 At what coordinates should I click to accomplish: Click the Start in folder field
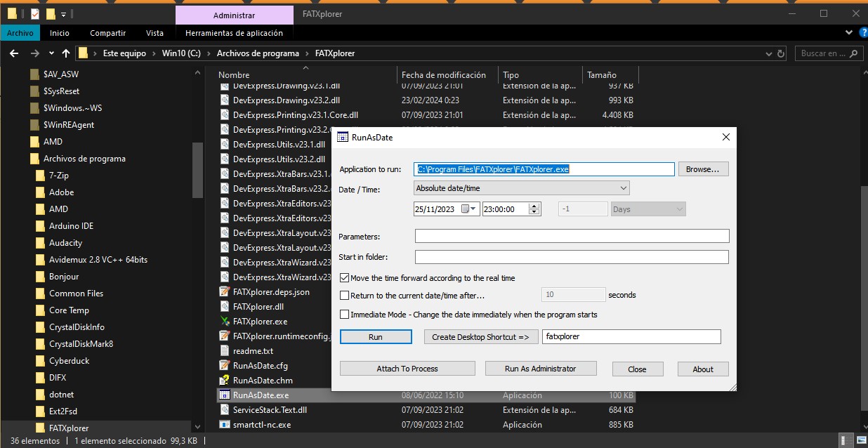[572, 257]
